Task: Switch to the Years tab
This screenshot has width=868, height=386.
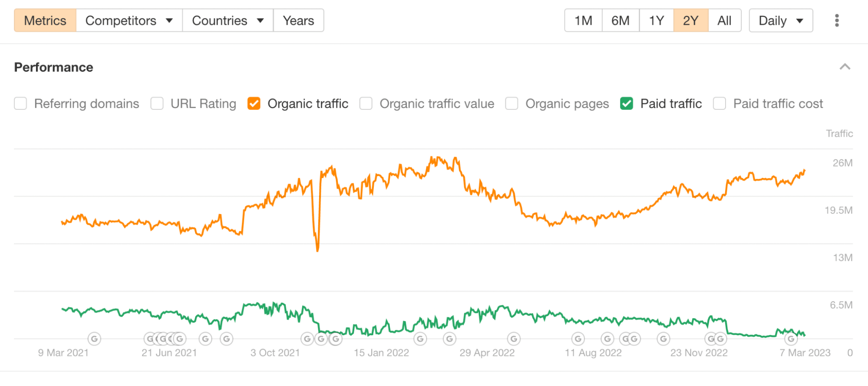Action: tap(298, 20)
